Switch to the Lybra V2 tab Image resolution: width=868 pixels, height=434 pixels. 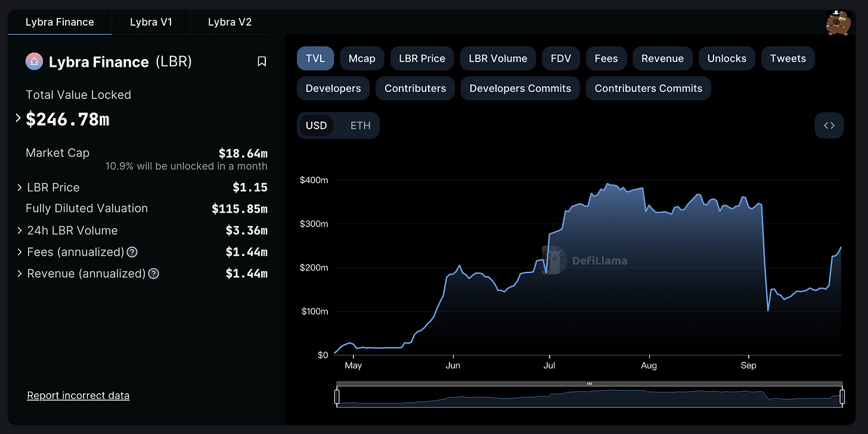(230, 22)
